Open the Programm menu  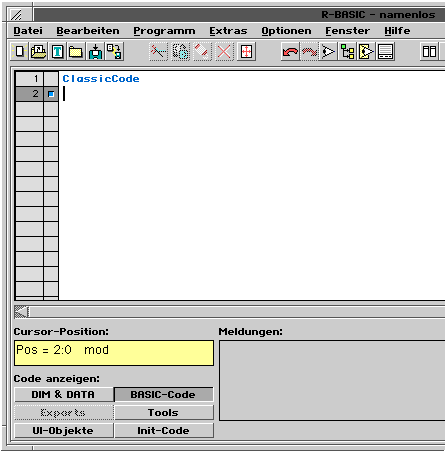tap(164, 31)
